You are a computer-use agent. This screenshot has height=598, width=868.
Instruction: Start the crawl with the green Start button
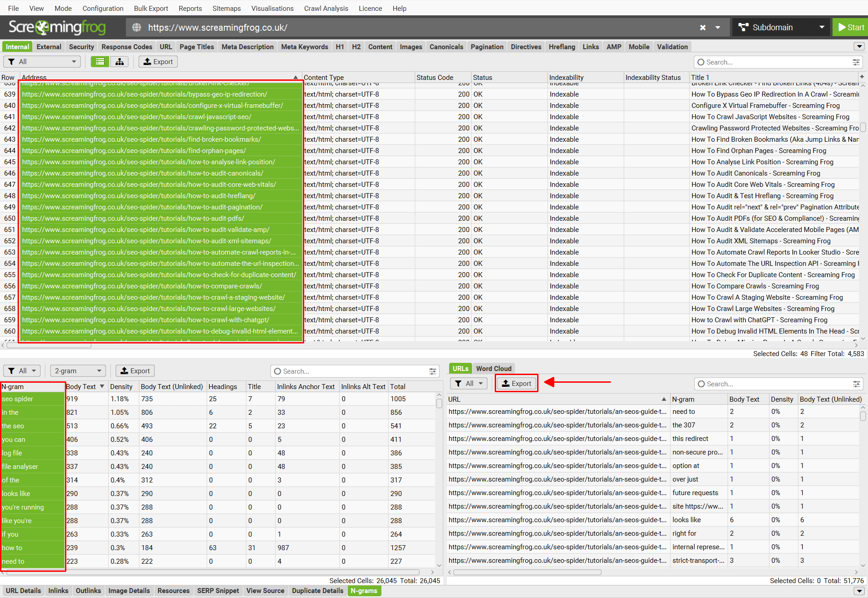850,28
